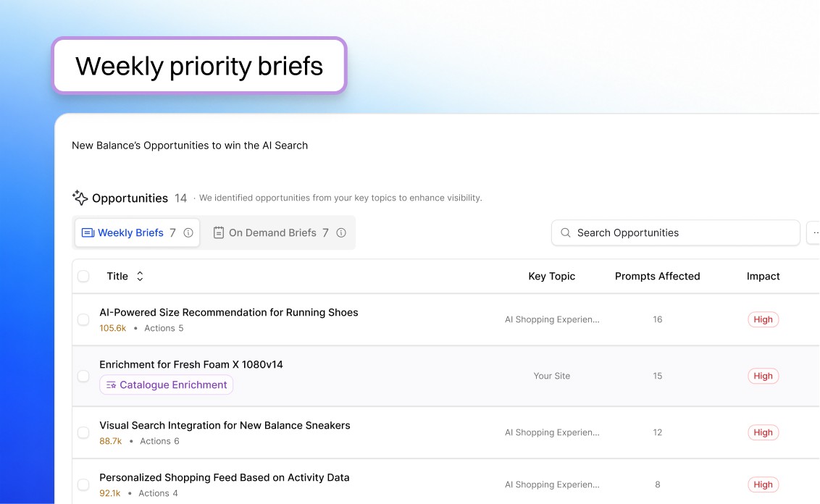Click the Key Topic column header

552,276
